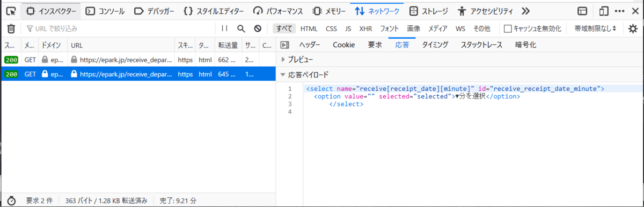644x207 pixels.
Task: Click the select tag line in payload
Action: coord(455,89)
